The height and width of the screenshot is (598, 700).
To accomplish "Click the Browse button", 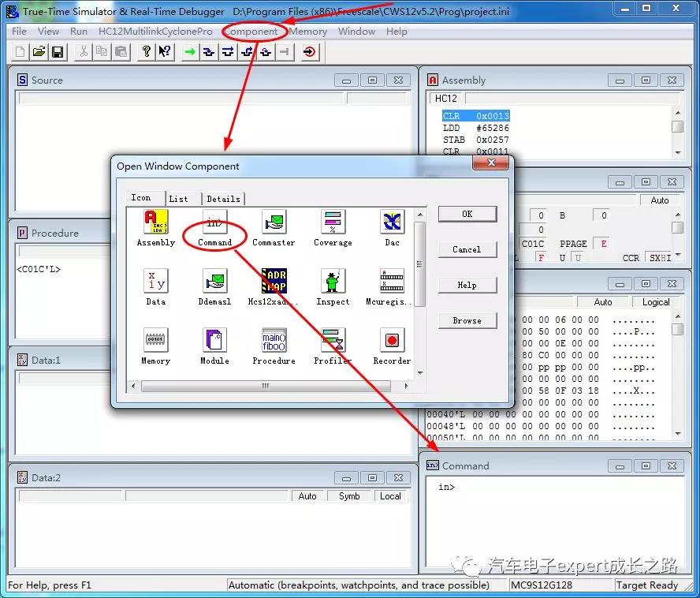I will click(x=467, y=320).
